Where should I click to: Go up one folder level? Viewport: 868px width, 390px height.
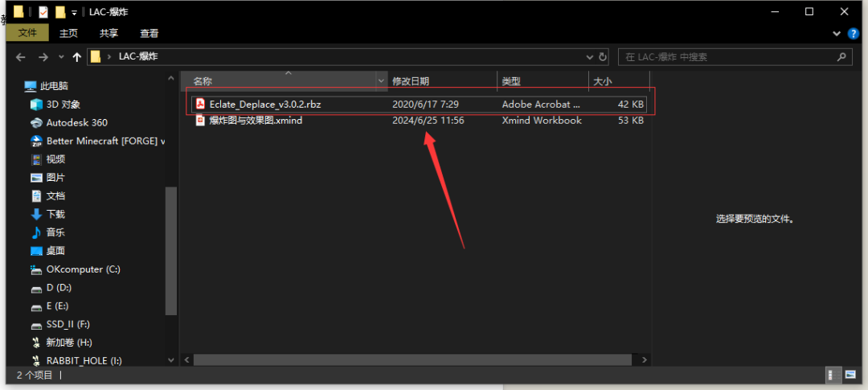pos(77,56)
